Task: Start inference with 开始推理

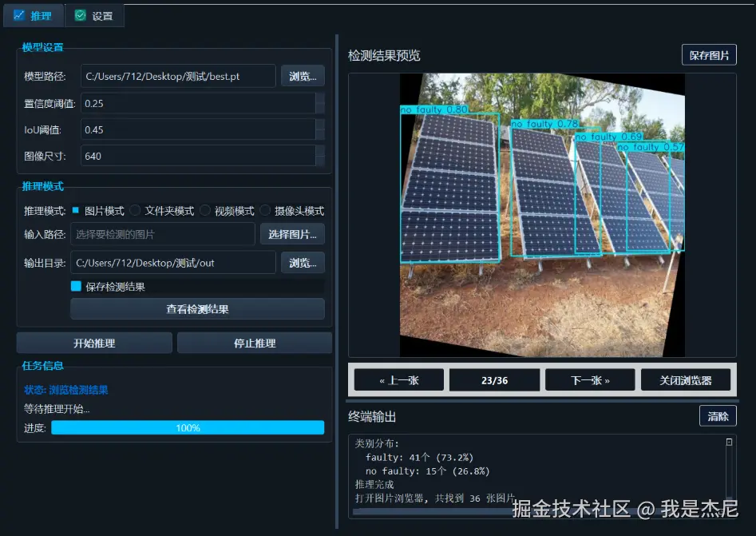Action: pos(94,343)
